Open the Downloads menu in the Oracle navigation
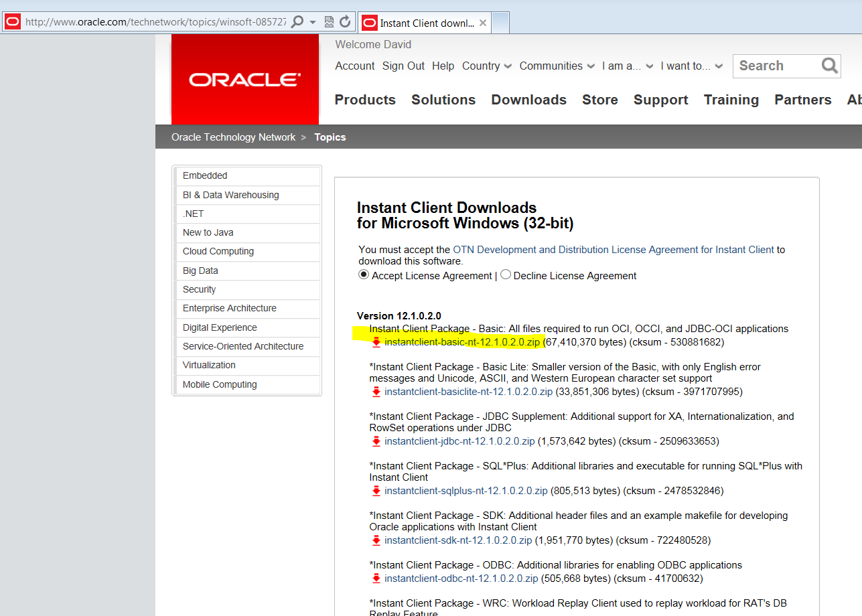862x616 pixels. 528,99
